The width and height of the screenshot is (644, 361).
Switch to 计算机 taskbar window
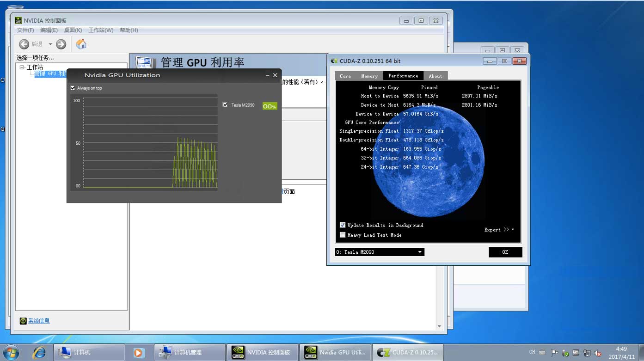coord(89,352)
